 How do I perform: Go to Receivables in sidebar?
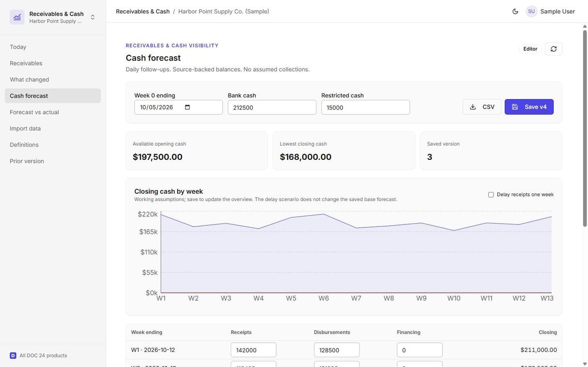[x=53, y=63]
